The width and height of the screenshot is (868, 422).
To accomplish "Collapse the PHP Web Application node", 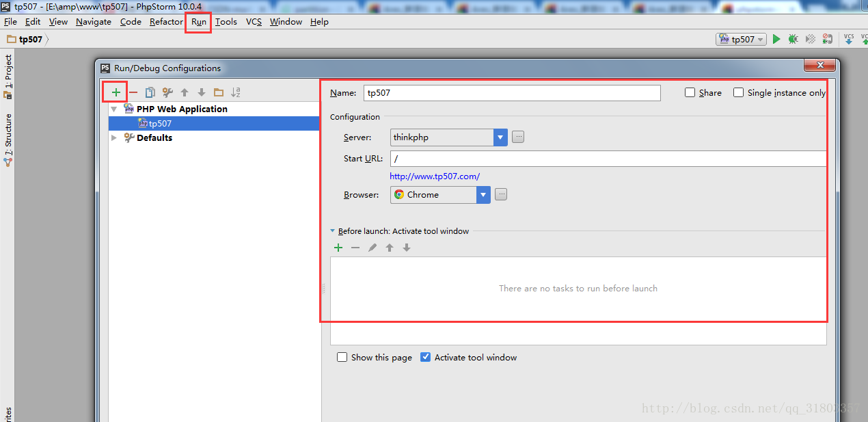I will tap(114, 109).
